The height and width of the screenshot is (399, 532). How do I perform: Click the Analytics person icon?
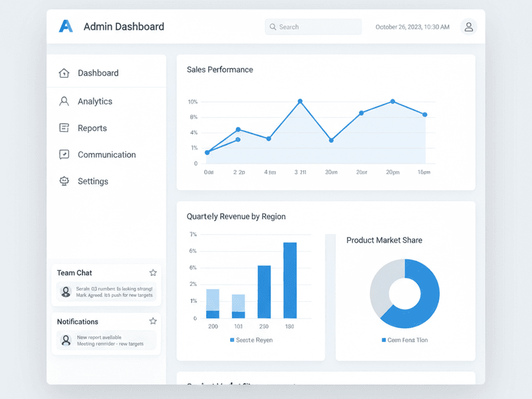(x=64, y=101)
